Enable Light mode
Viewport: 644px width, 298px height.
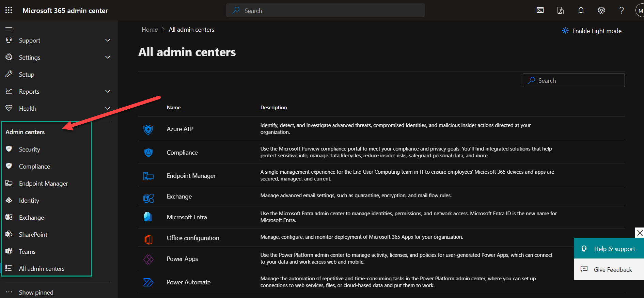tap(592, 31)
